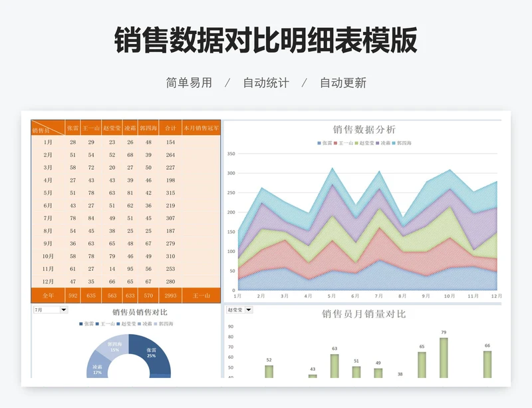Click the 187 total cell for 8月

click(170, 231)
